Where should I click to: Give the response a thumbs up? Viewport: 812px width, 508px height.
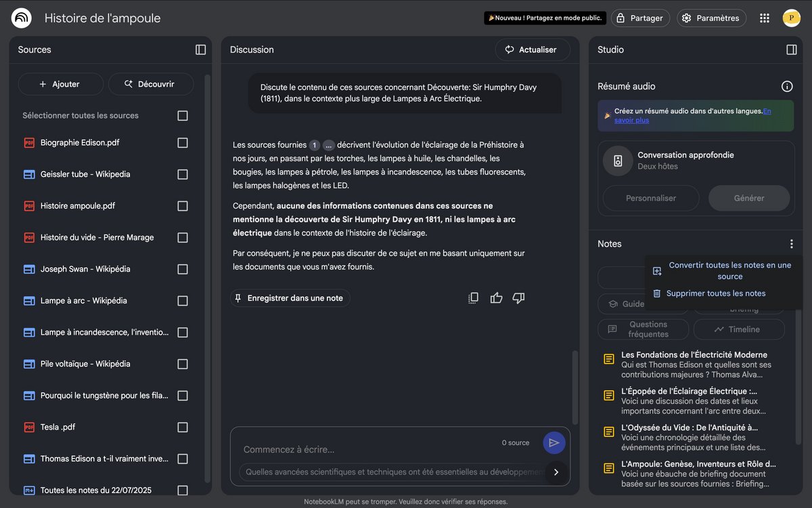coord(496,298)
